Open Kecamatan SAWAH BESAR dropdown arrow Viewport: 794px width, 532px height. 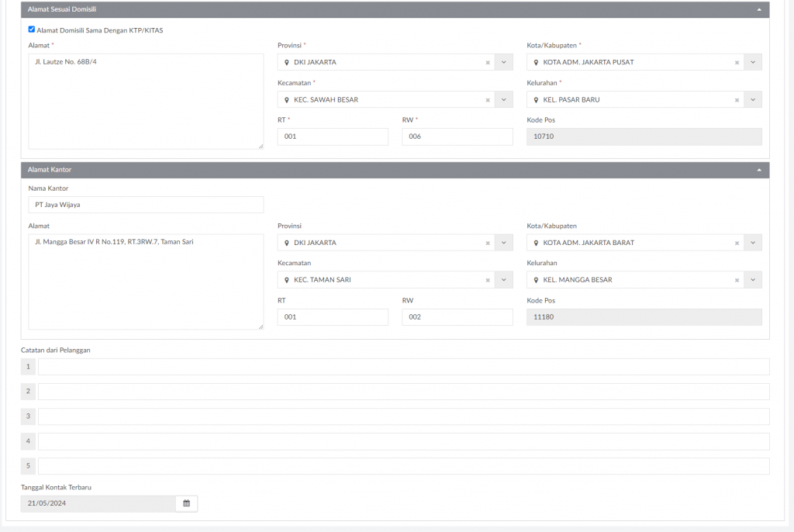pos(504,100)
